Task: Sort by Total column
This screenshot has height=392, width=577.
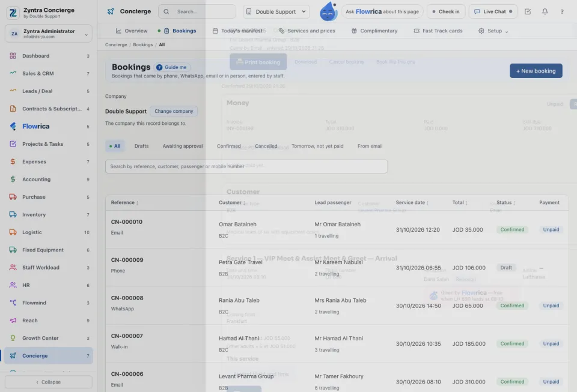Action: [460, 202]
